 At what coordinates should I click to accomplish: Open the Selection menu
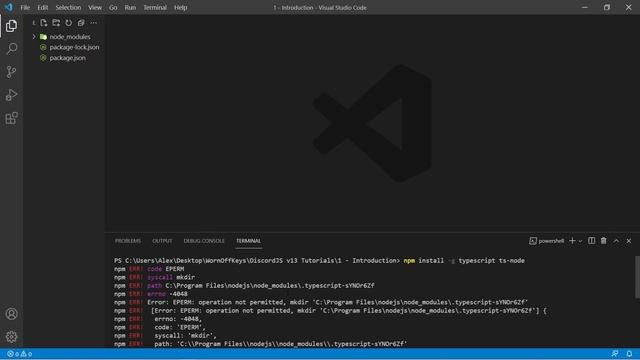(x=68, y=7)
